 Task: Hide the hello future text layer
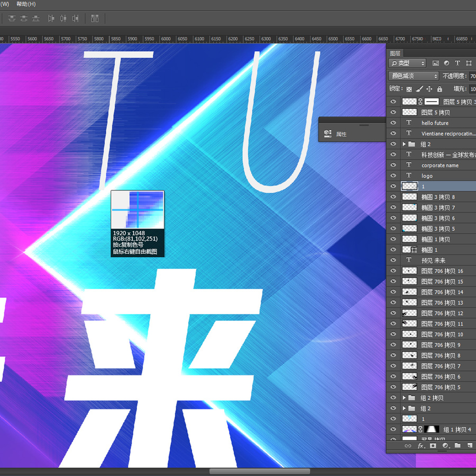[x=393, y=123]
